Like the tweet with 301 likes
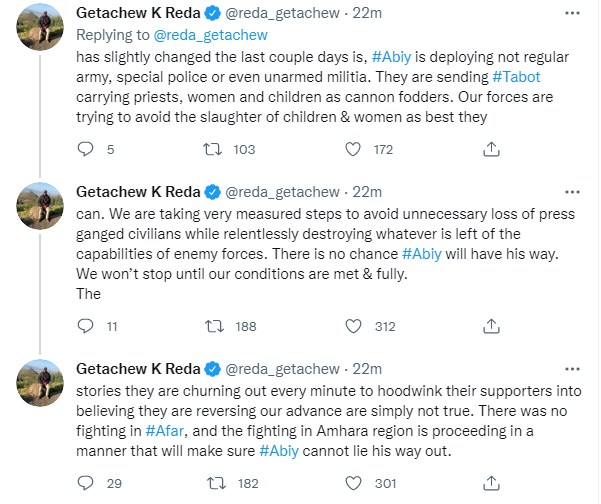 pyautogui.click(x=352, y=482)
